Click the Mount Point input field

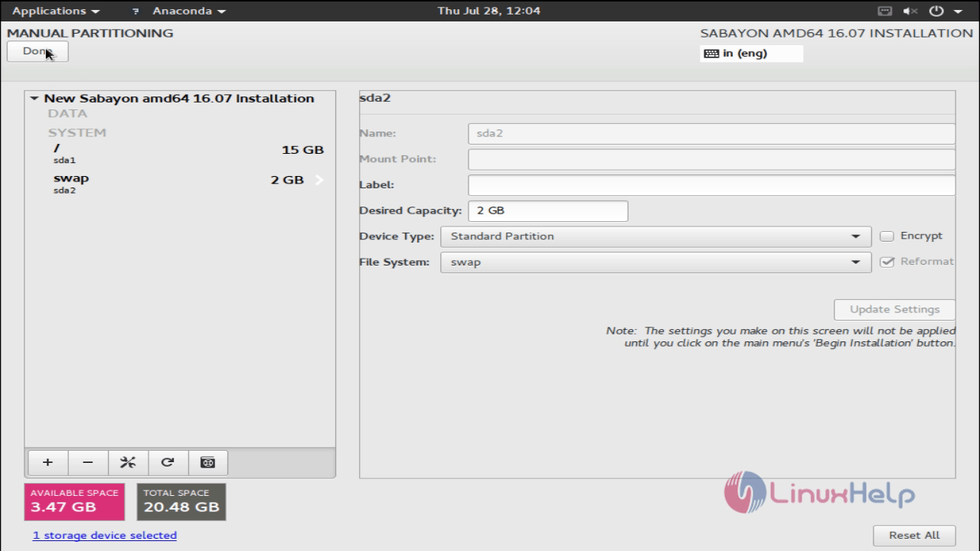pos(711,159)
